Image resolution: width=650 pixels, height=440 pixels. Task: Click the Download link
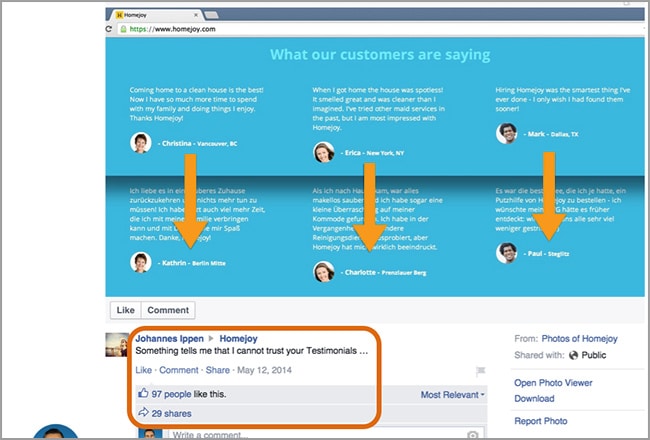[534, 399]
